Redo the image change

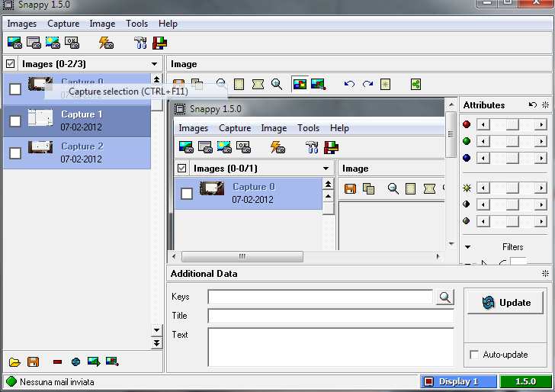tap(367, 85)
